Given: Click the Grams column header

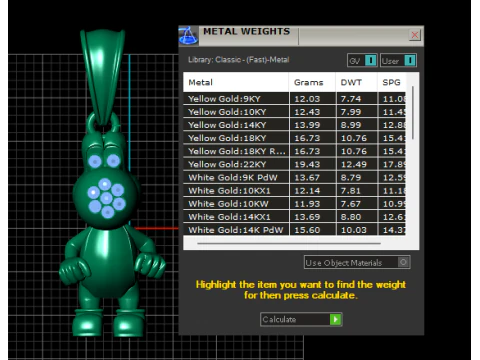Looking at the screenshot, I should pos(312,82).
